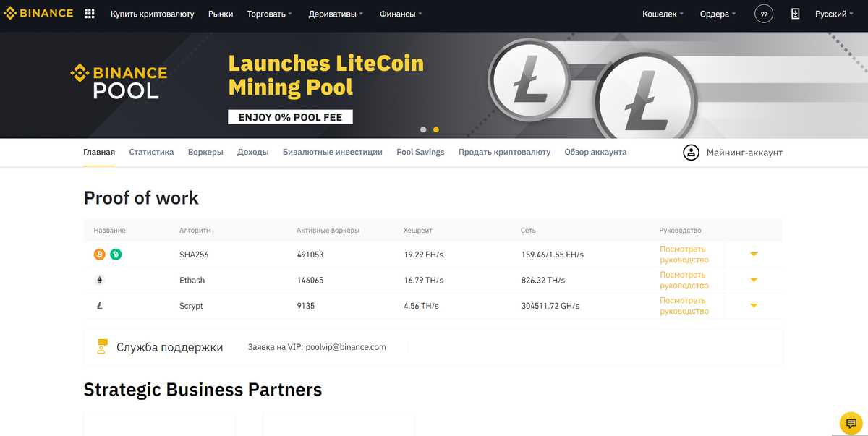Click the Активные воркеры column header
The width and height of the screenshot is (868, 436).
coord(328,230)
